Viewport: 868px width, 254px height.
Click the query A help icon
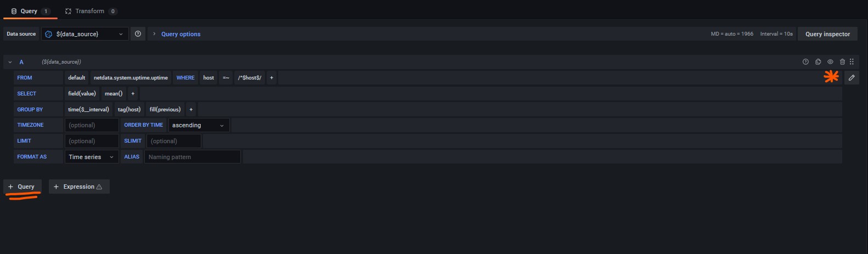point(805,62)
